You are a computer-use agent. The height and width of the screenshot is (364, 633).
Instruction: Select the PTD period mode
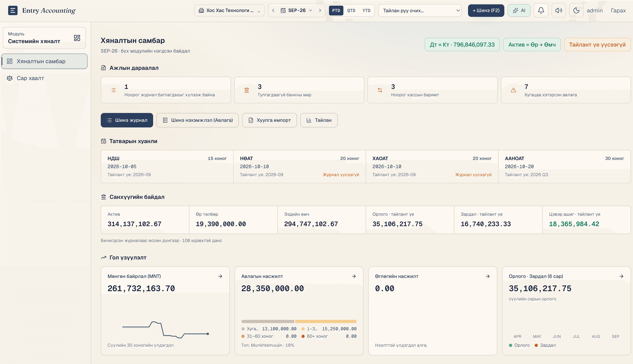(x=336, y=10)
